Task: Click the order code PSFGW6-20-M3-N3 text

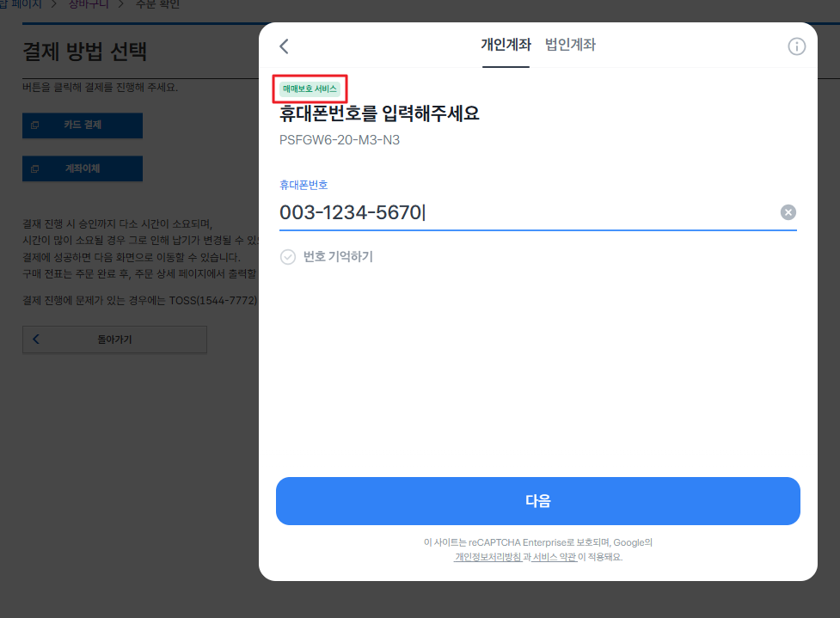Action: [x=340, y=140]
